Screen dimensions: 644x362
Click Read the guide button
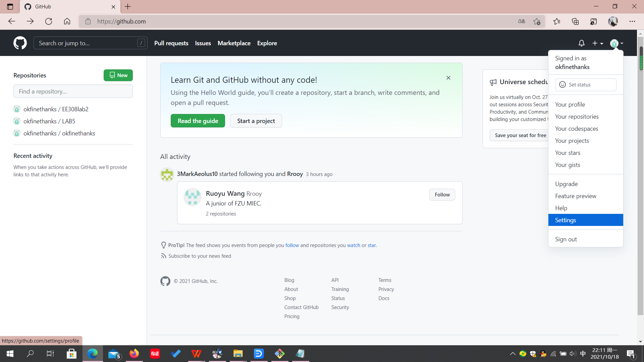198,121
